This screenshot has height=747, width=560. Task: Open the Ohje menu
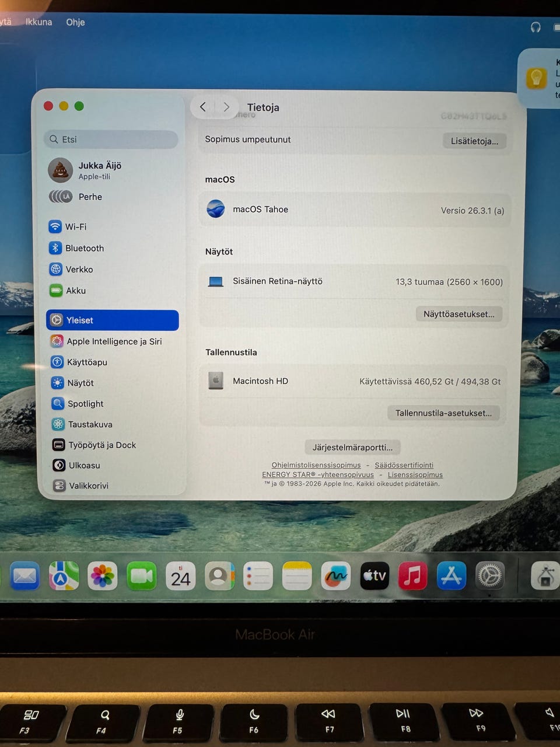click(x=75, y=22)
